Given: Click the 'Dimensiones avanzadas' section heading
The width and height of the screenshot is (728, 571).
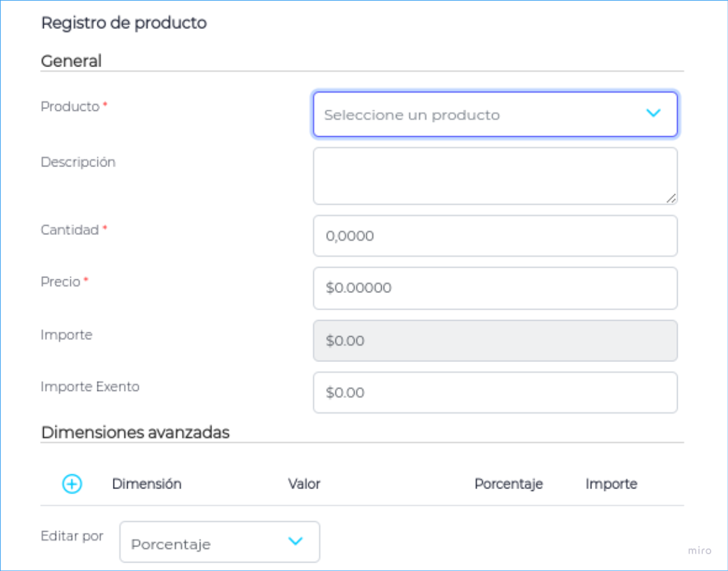Looking at the screenshot, I should click(x=135, y=432).
